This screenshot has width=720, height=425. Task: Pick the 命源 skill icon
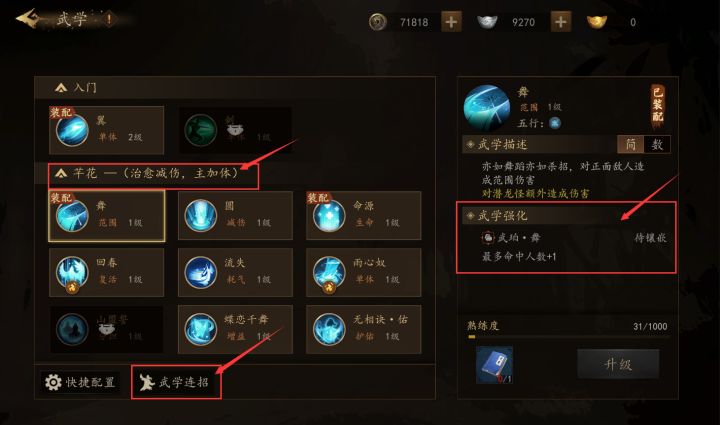pyautogui.click(x=329, y=216)
